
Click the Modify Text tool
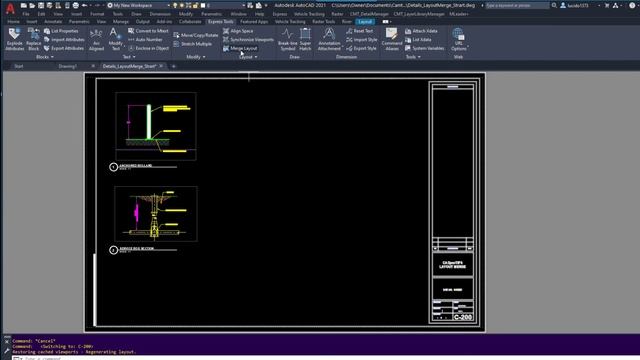click(x=116, y=39)
